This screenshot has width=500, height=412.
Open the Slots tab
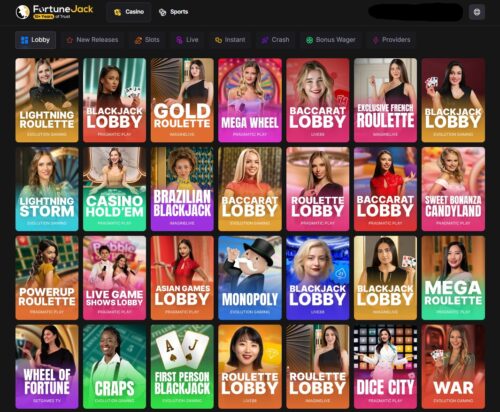147,40
